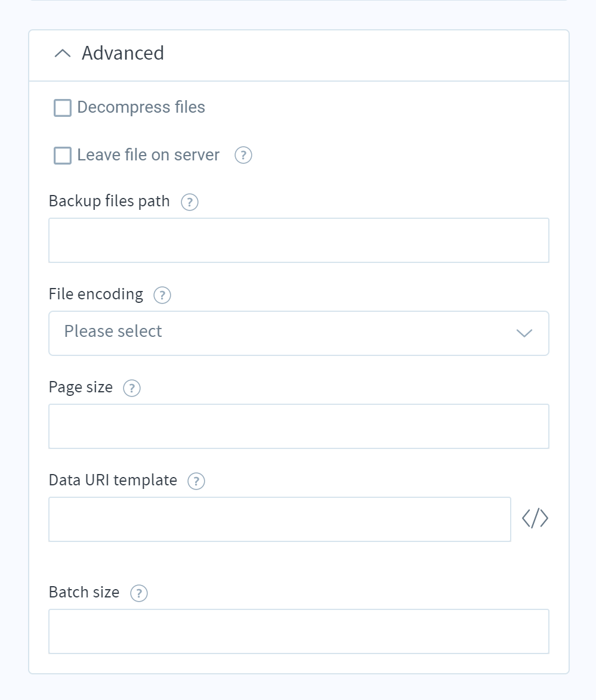596x700 pixels.
Task: Click the Advanced section title
Action: pos(123,53)
